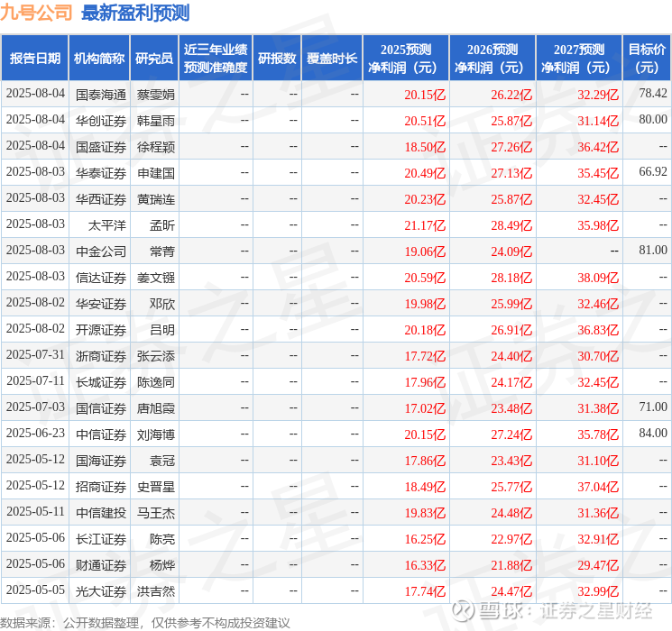Image resolution: width=672 pixels, height=631 pixels.
Task: Select the 2025预测净利润 column header
Action: 406,59
